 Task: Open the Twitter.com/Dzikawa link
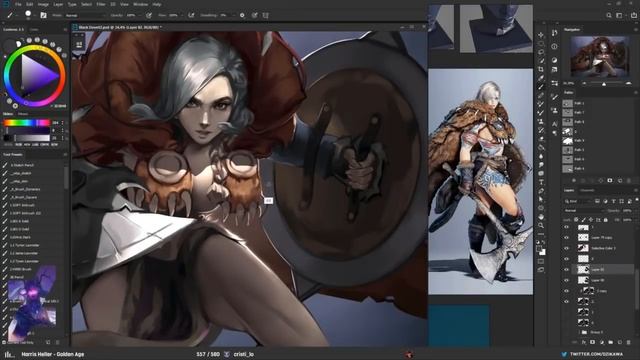[x=596, y=354]
